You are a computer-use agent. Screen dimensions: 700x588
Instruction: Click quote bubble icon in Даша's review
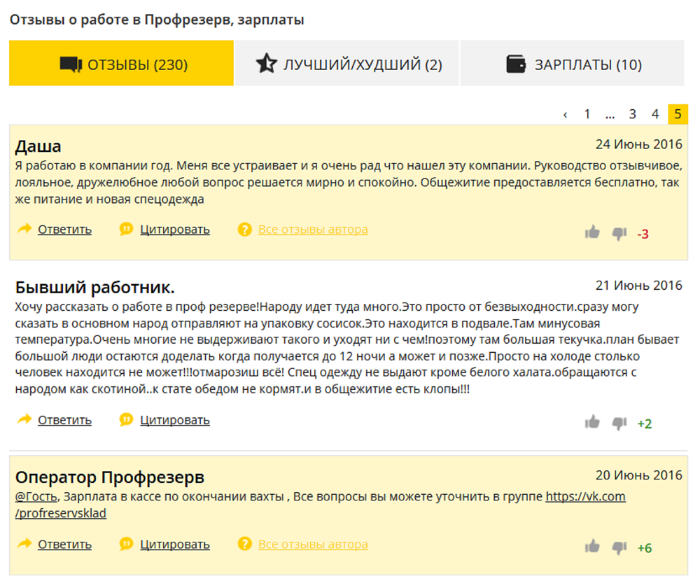tap(126, 229)
